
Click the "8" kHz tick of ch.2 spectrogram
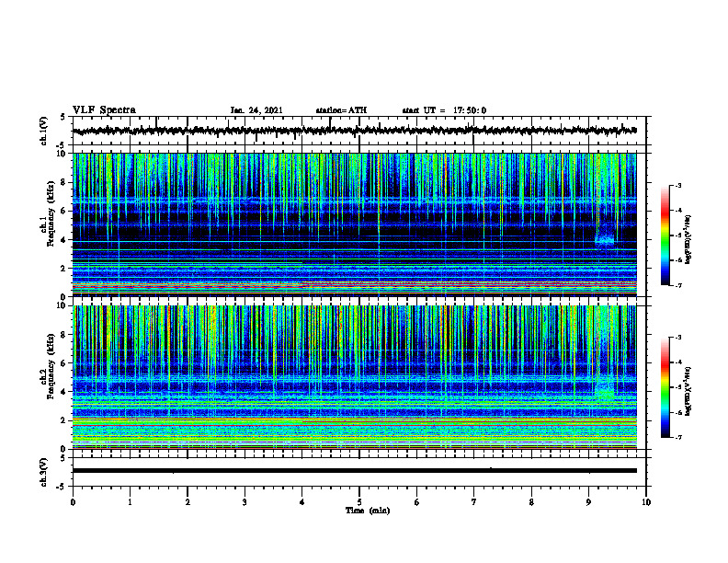(x=65, y=335)
